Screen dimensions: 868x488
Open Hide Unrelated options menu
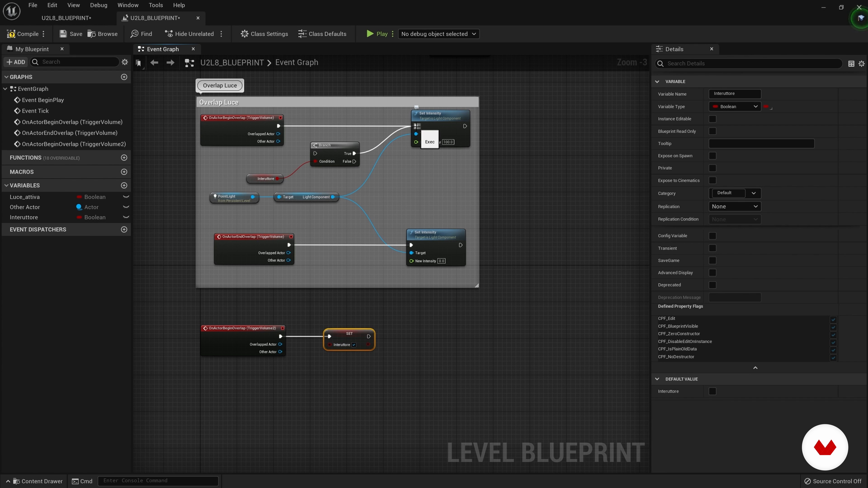(x=221, y=34)
